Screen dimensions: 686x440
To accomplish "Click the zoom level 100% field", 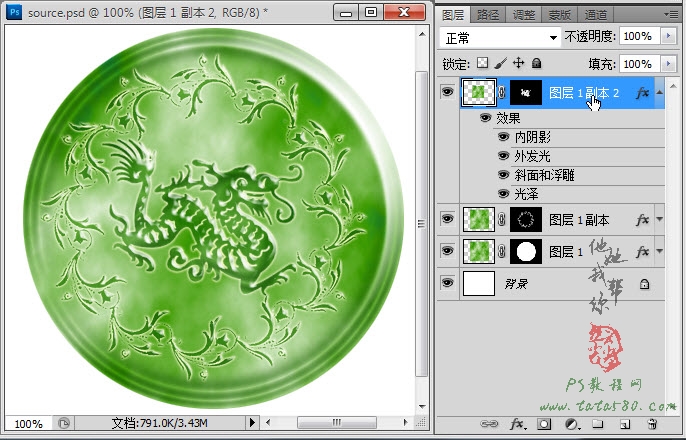I will coord(28,423).
